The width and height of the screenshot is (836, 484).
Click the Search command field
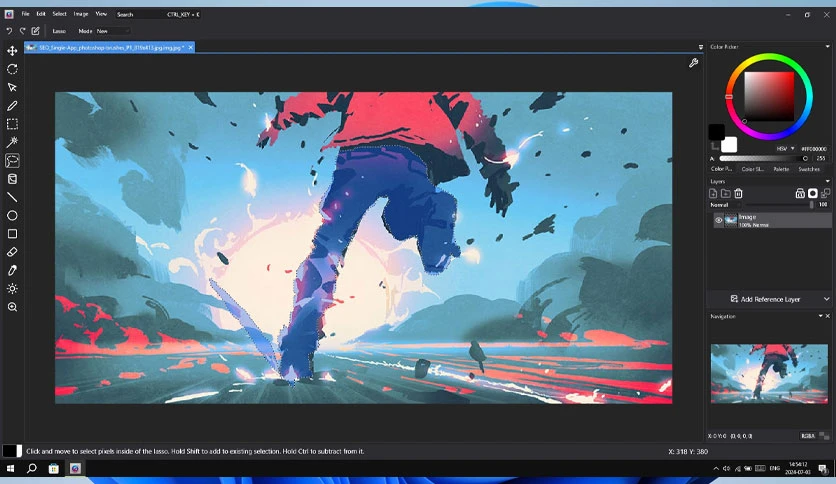(158, 14)
